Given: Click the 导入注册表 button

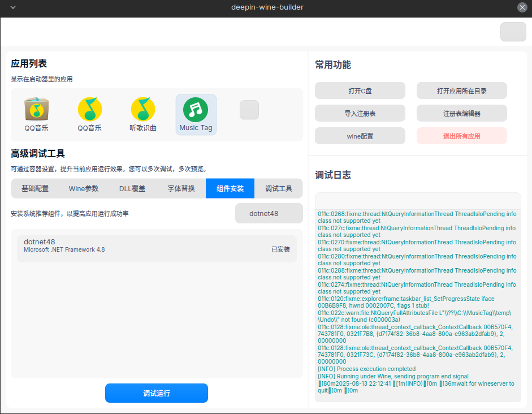Looking at the screenshot, I should (360, 113).
